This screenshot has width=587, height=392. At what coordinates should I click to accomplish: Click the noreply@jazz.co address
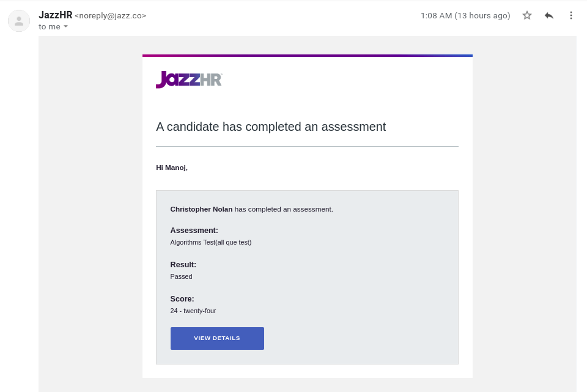(111, 16)
